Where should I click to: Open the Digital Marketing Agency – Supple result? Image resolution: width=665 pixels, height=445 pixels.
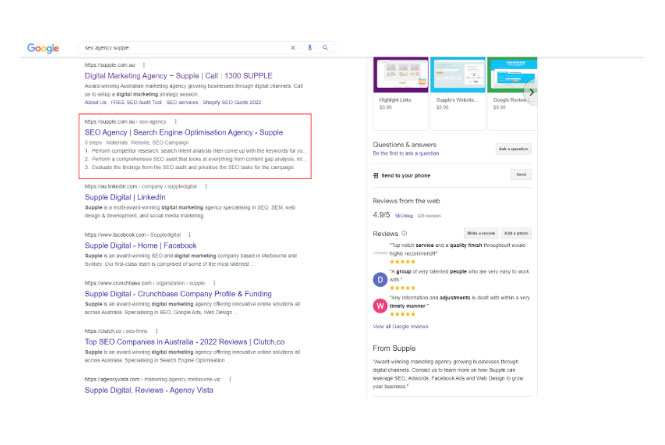(x=179, y=76)
